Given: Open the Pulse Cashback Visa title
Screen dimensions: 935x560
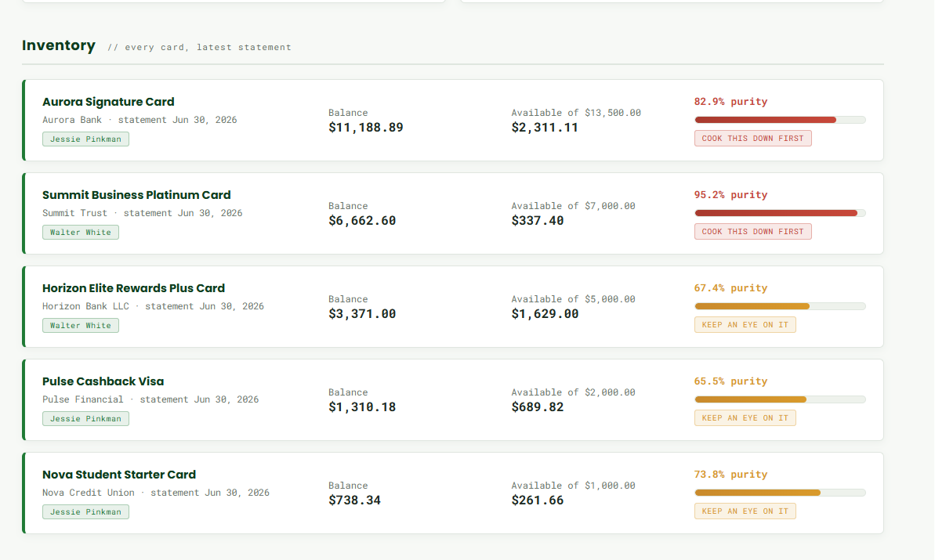Looking at the screenshot, I should click(103, 381).
